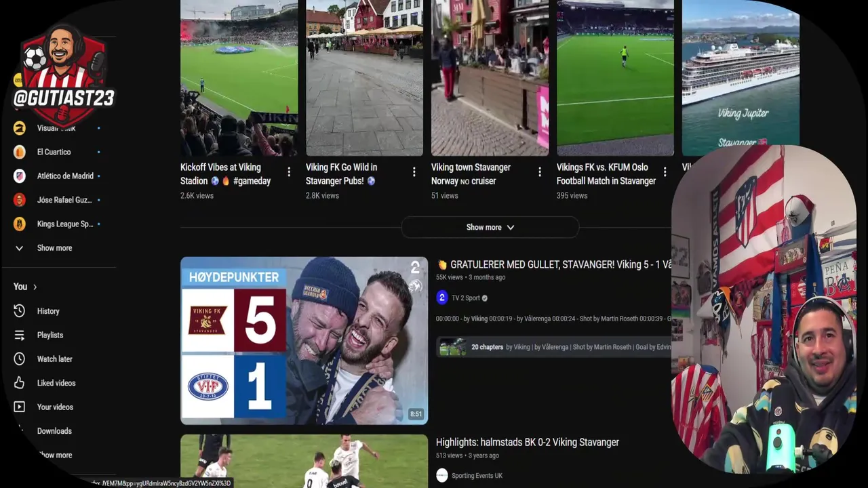Image resolution: width=868 pixels, height=488 pixels.
Task: Play Kickoff Vibes stadium short thumbnail
Action: pyautogui.click(x=239, y=78)
